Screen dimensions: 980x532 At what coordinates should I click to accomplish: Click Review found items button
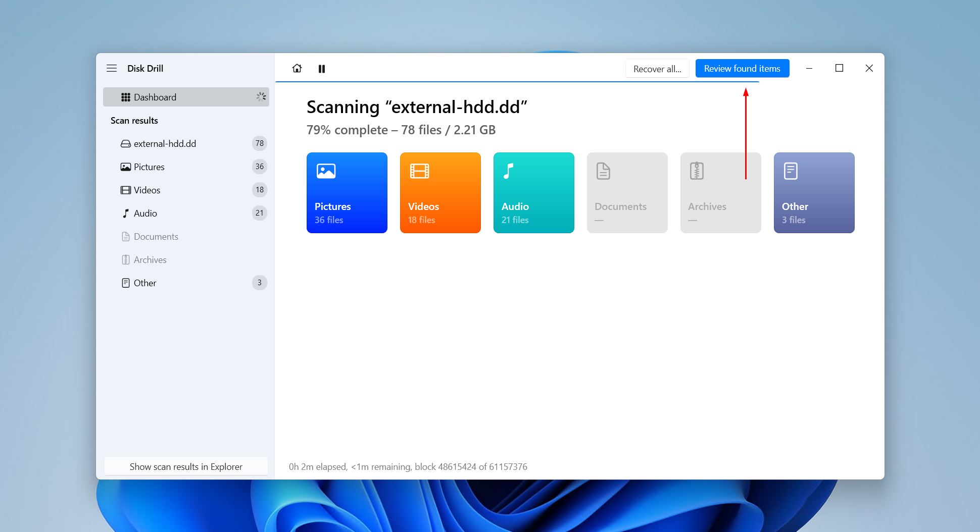(x=742, y=69)
